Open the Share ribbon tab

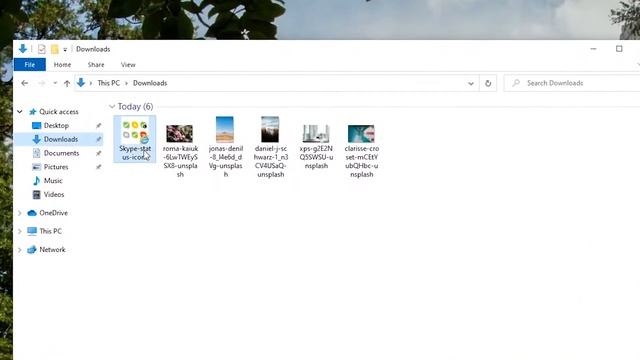coord(96,64)
